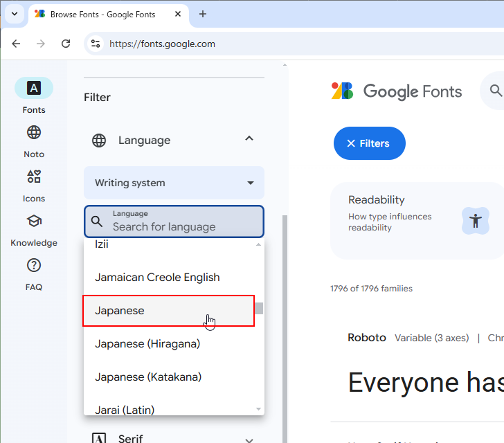The width and height of the screenshot is (504, 443).
Task: Reload the page with browser refresh
Action: pyautogui.click(x=66, y=44)
